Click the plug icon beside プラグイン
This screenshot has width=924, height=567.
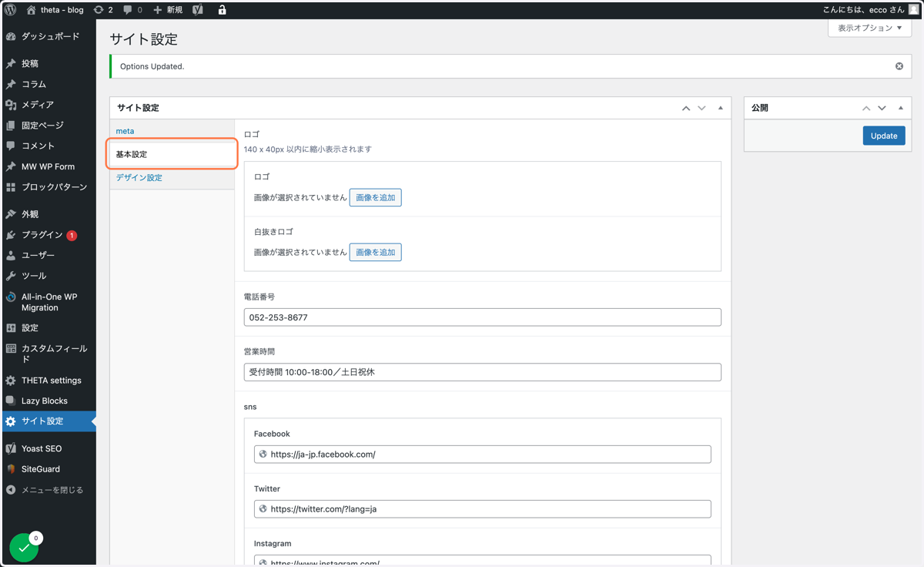[11, 235]
